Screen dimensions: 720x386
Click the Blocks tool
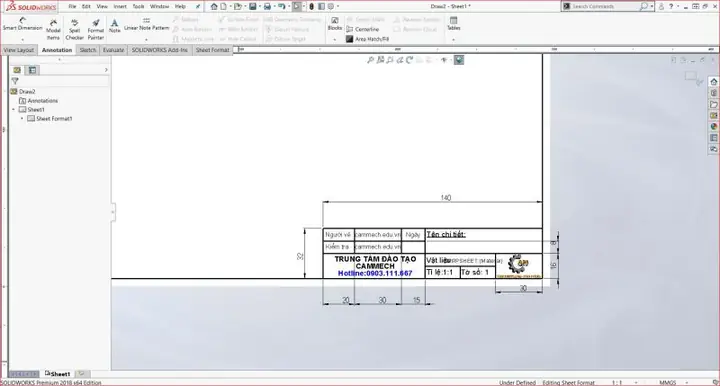tap(335, 24)
